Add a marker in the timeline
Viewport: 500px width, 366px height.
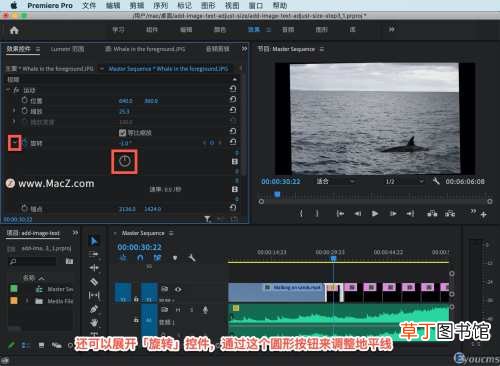(175, 258)
